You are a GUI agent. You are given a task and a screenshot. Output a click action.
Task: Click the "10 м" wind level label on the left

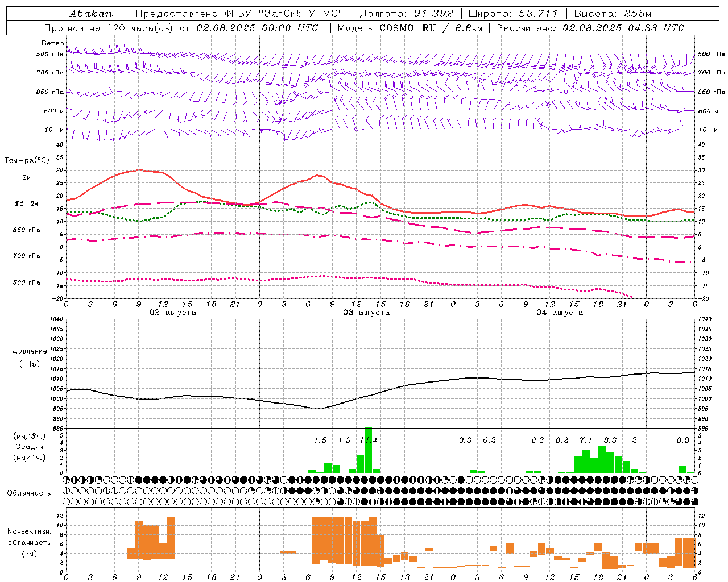tap(53, 130)
